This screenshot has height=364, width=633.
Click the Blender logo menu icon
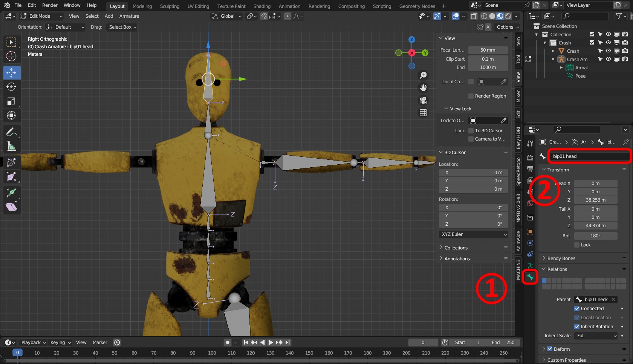click(x=7, y=5)
